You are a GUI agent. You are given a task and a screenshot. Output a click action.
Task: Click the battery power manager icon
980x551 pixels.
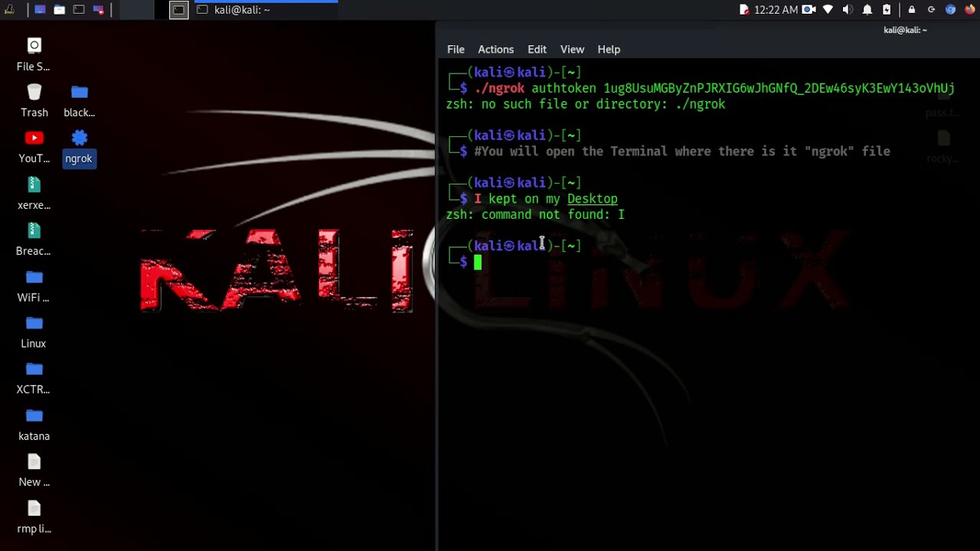click(887, 10)
